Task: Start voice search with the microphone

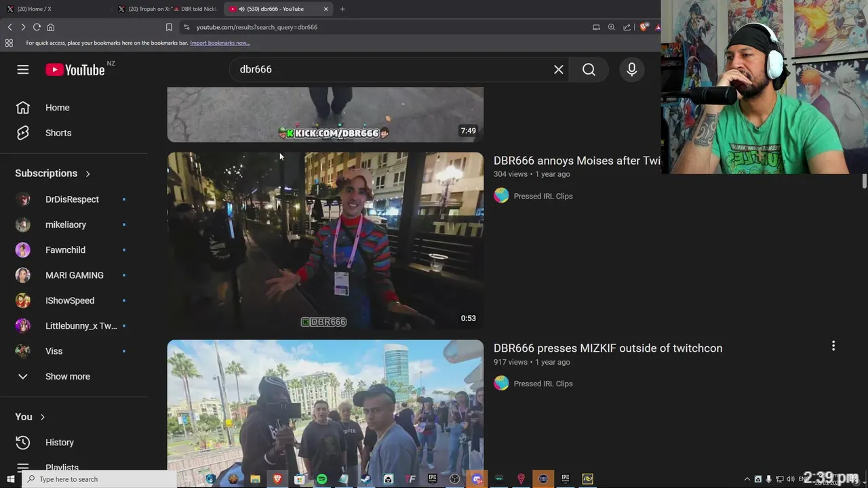Action: 632,70
